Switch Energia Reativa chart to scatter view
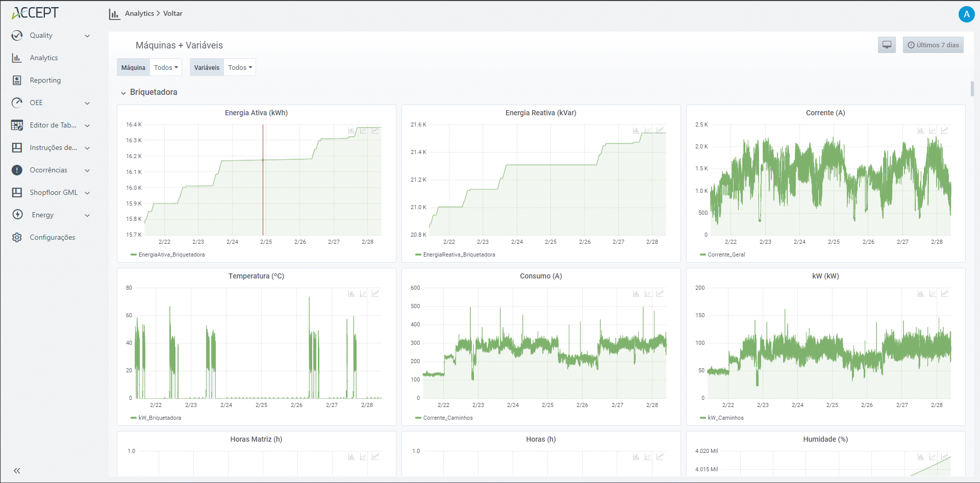The width and height of the screenshot is (980, 483). 648,131
